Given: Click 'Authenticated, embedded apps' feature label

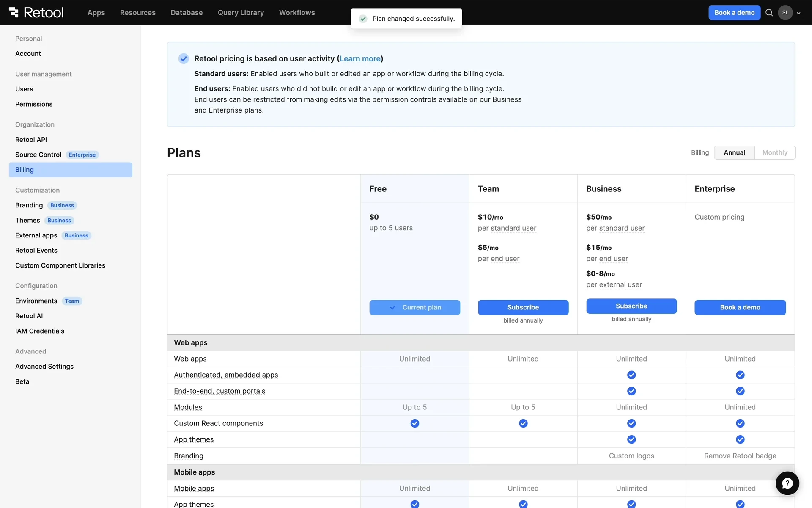Looking at the screenshot, I should click(x=226, y=375).
